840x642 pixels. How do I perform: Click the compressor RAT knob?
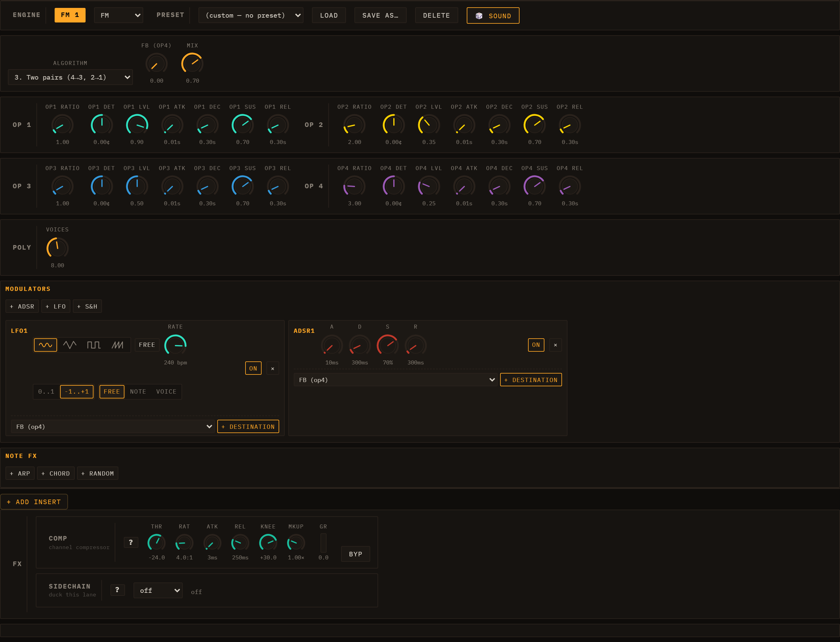pos(185,543)
